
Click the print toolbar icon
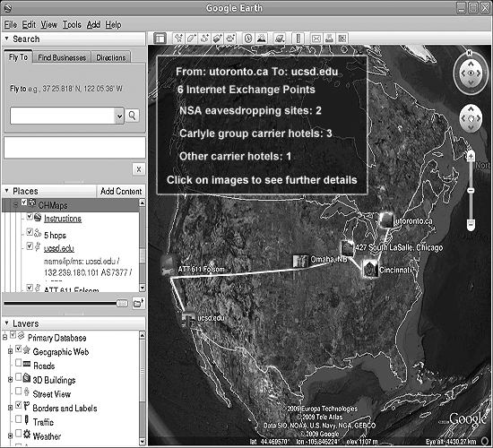[329, 39]
